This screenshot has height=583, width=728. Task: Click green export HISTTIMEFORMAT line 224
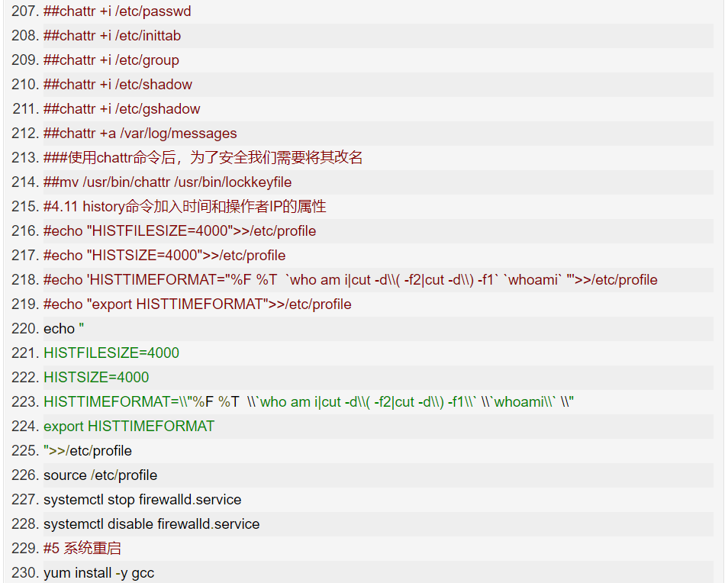(129, 427)
